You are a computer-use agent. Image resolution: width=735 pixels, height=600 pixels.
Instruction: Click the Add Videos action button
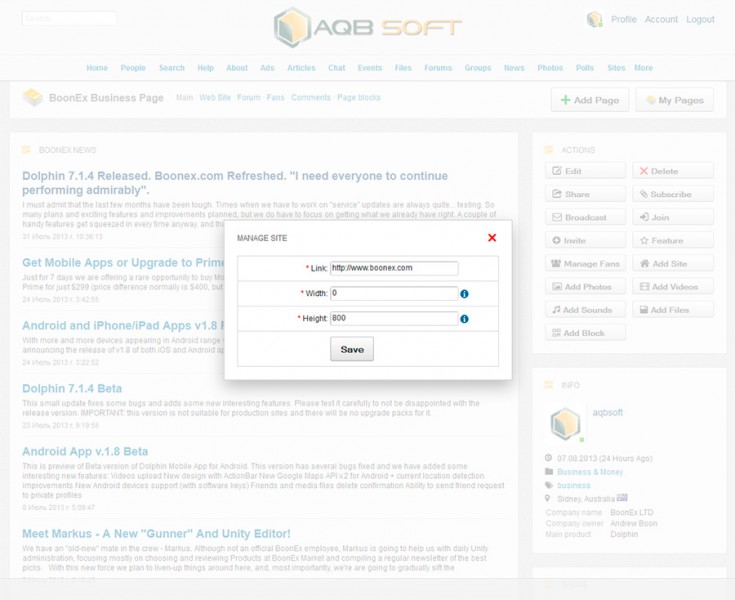673,286
